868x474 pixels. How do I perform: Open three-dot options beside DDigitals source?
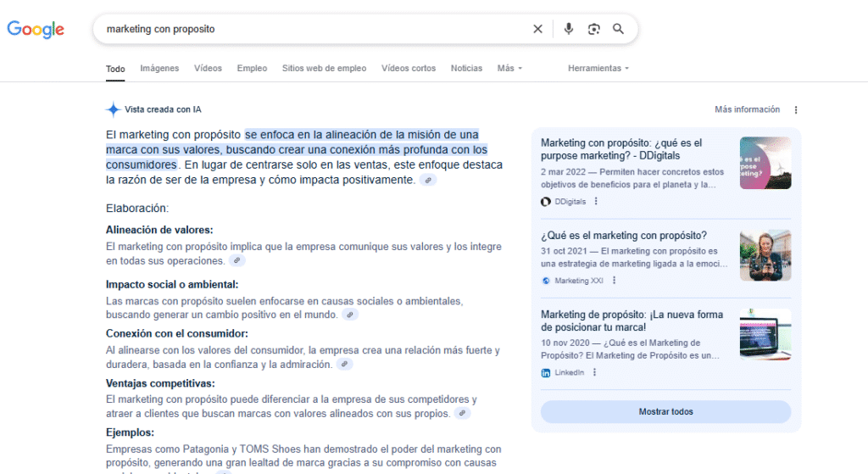pyautogui.click(x=596, y=201)
